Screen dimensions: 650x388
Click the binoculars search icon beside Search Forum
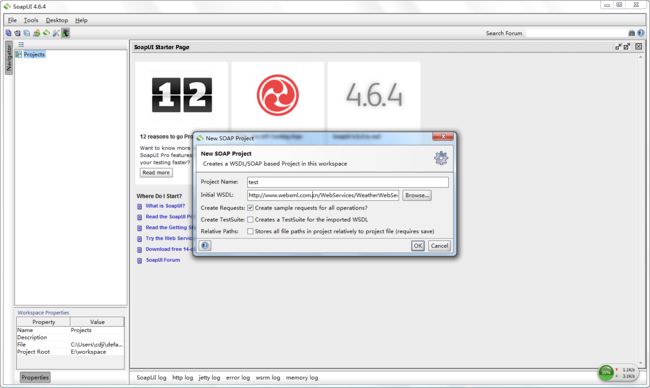pos(631,33)
